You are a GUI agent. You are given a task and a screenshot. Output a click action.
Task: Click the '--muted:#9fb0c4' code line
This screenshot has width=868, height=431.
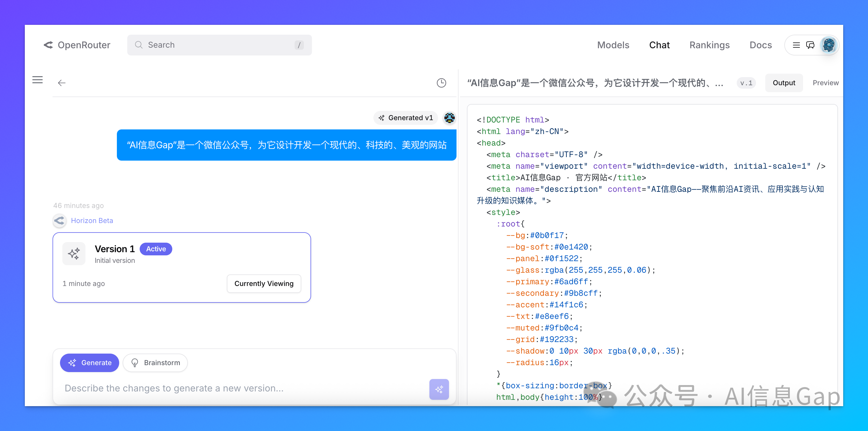[544, 328]
